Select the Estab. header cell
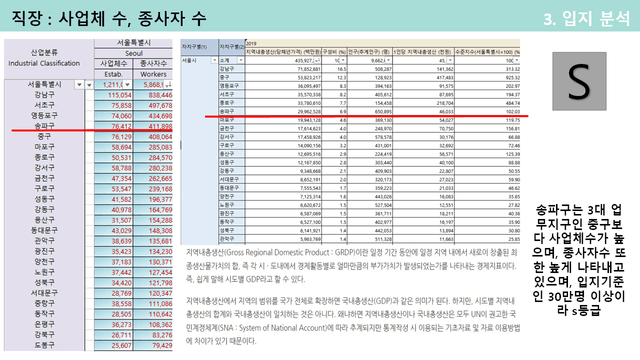This screenshot has height=360, width=640. click(x=114, y=74)
